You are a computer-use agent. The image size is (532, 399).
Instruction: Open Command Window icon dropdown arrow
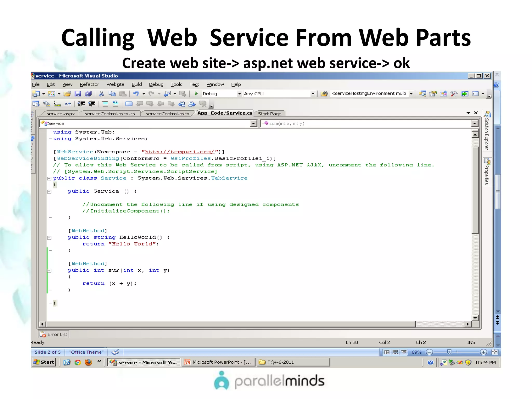(x=483, y=94)
